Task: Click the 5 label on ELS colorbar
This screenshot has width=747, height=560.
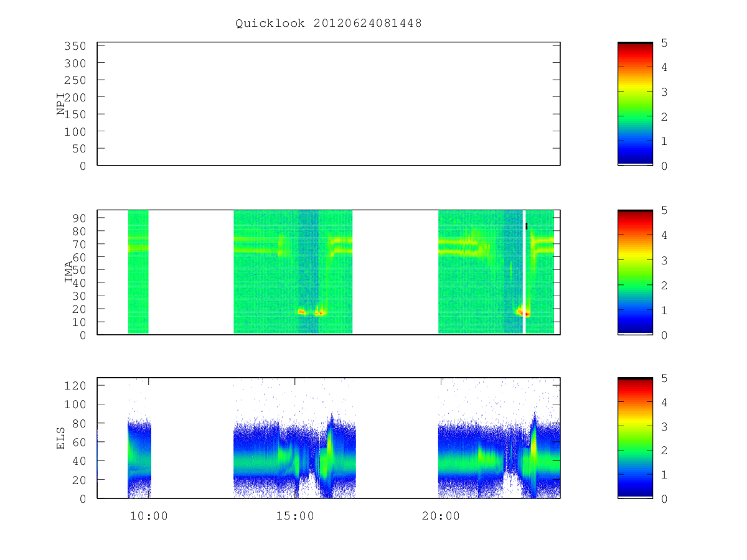Action: click(664, 378)
